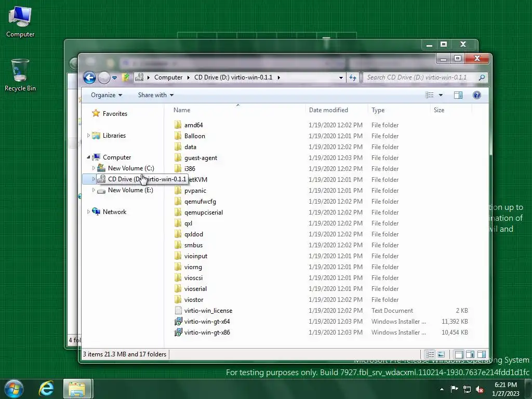Launch Internet Explorer from the taskbar

(x=46, y=389)
